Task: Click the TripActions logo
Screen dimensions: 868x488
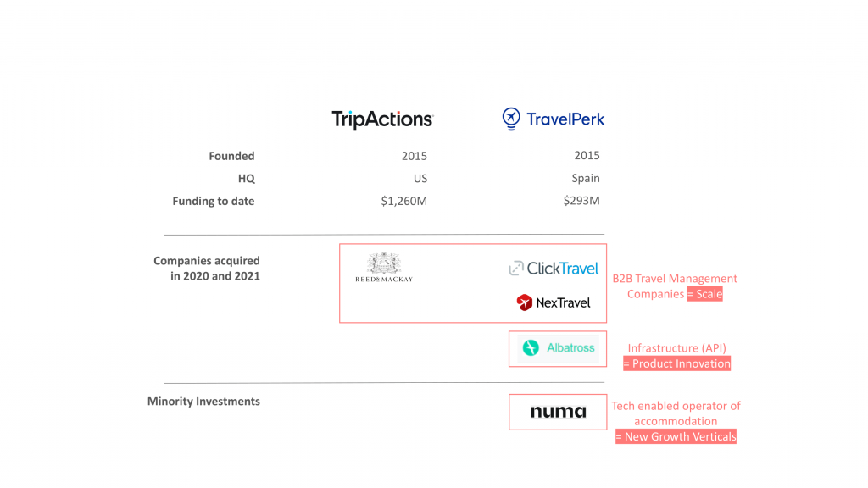Action: (x=382, y=119)
